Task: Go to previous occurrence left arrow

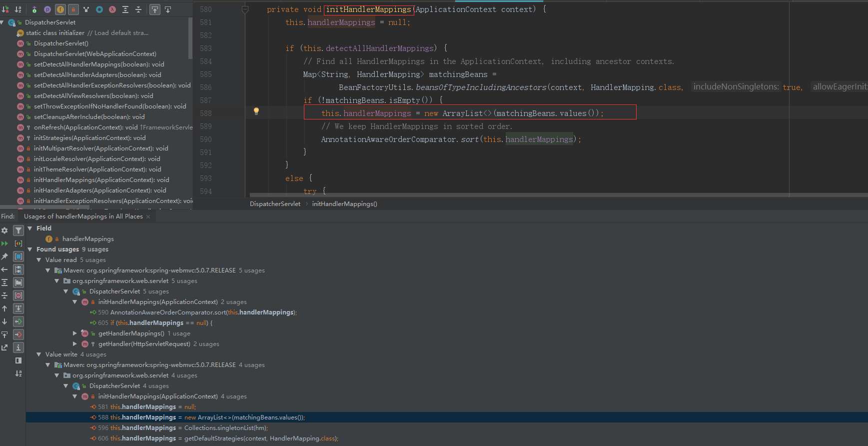Action: [4, 269]
